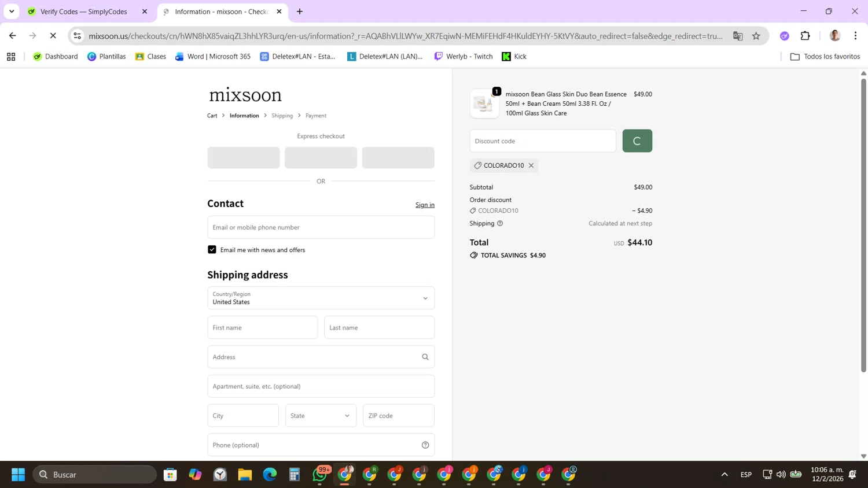
Task: Open the Kick bookmark
Action: [x=514, y=57]
